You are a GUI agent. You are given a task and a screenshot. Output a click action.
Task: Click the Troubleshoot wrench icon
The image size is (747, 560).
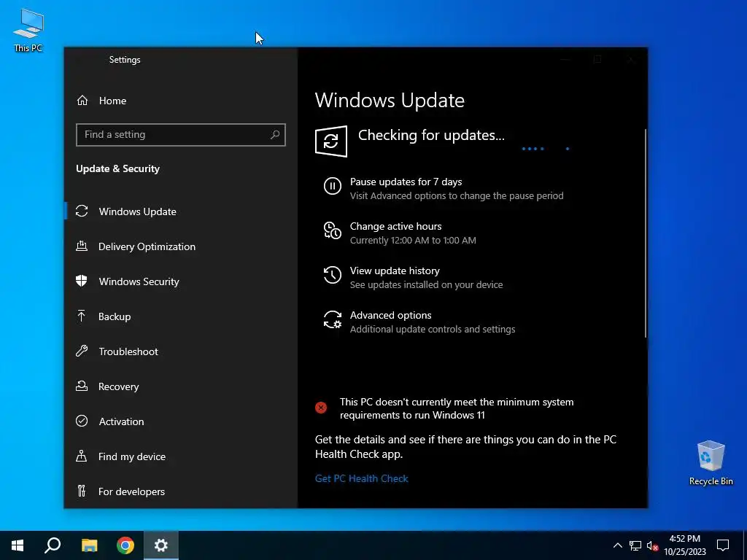82,351
